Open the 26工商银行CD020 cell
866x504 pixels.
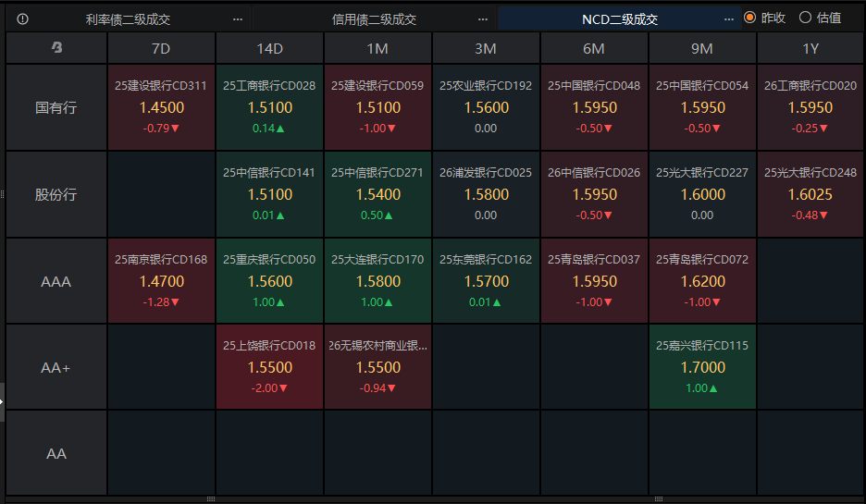[810, 107]
